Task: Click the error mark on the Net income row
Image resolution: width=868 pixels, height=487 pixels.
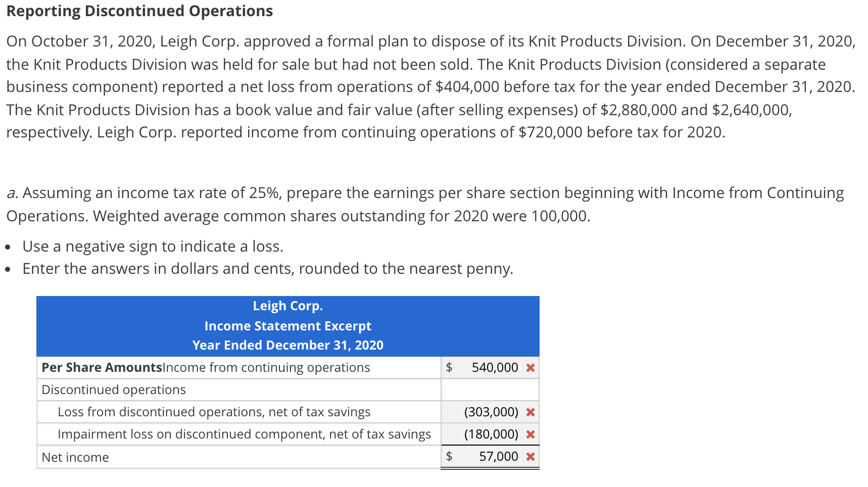Action: [531, 456]
